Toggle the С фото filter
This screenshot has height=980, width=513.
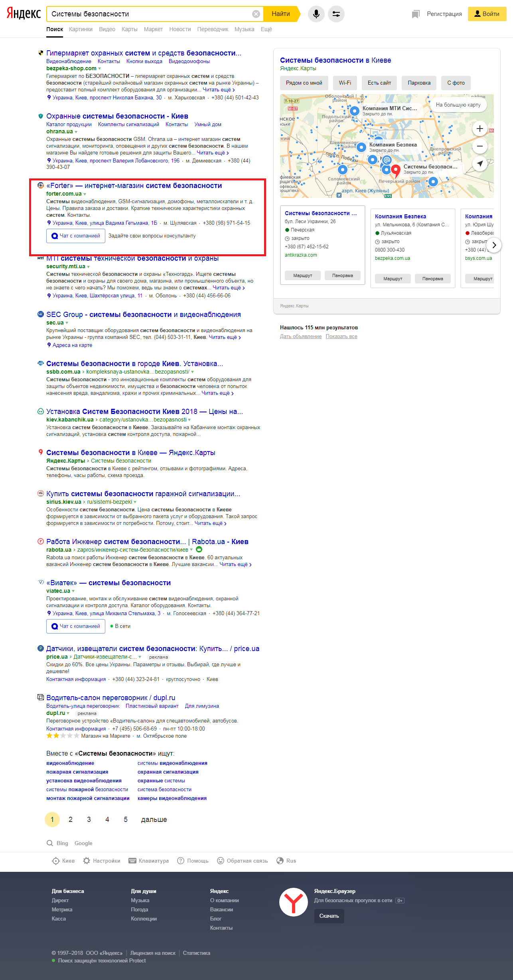(456, 83)
